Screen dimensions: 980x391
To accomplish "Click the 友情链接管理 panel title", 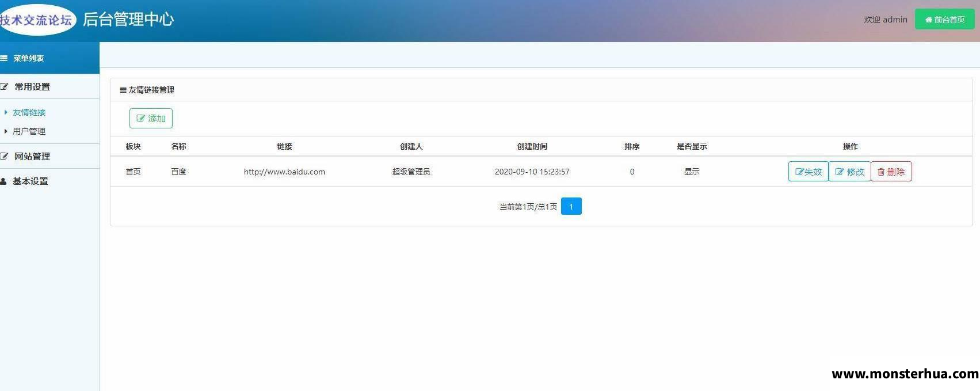I will coord(151,90).
